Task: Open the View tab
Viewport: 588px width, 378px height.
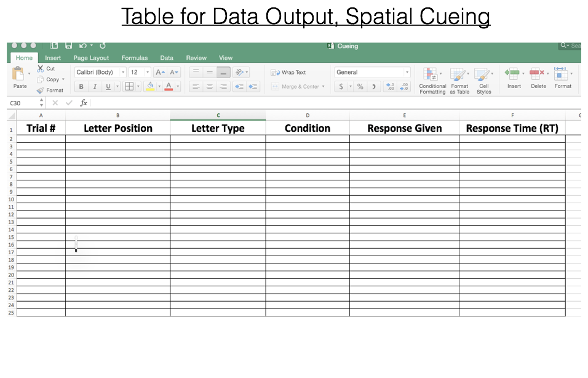Action: tap(226, 58)
